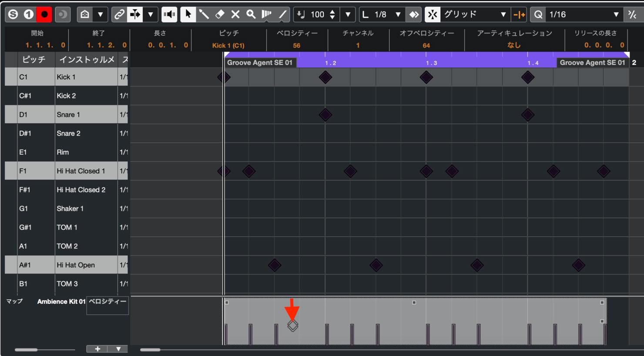The width and height of the screenshot is (644, 356).
Task: Select the Object Selection arrow tool
Action: click(188, 14)
